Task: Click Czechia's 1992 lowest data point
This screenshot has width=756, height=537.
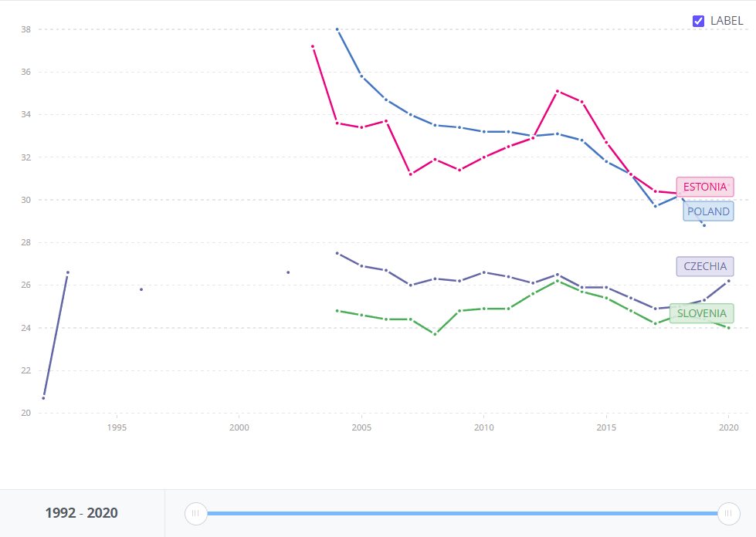Action: coord(43,398)
